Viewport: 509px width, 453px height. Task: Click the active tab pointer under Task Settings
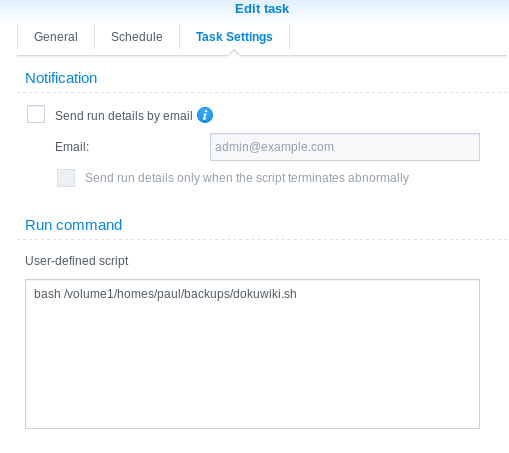click(x=234, y=52)
